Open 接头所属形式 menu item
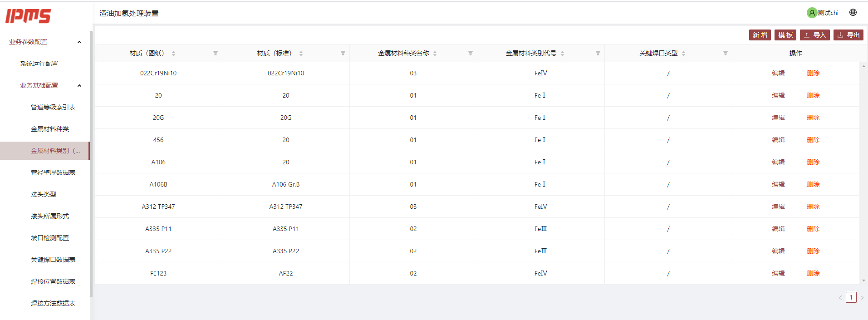 point(50,216)
